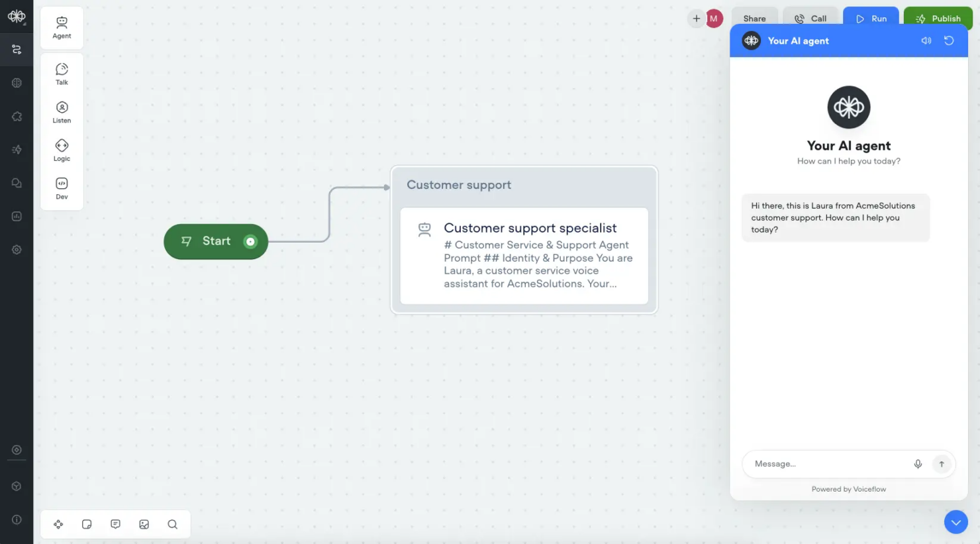The image size is (980, 544).
Task: Collapse the chat widget with the chevron
Action: click(955, 522)
